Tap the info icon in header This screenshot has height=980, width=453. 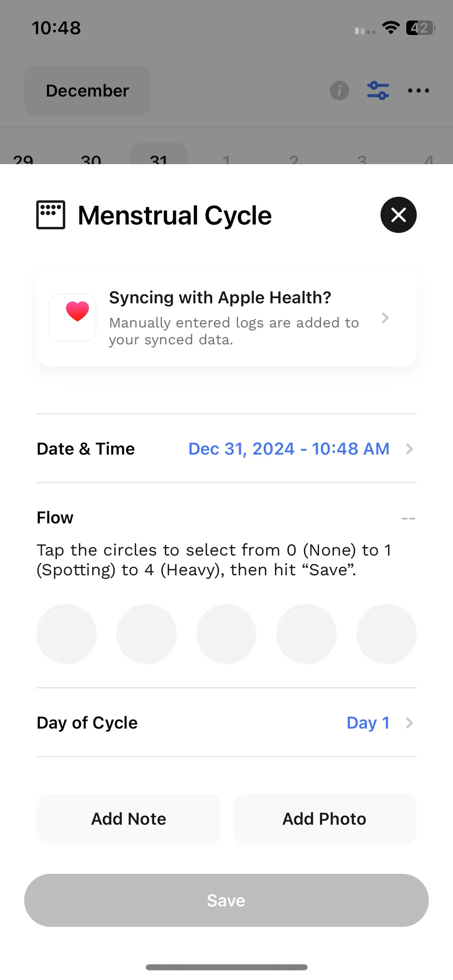pos(339,91)
